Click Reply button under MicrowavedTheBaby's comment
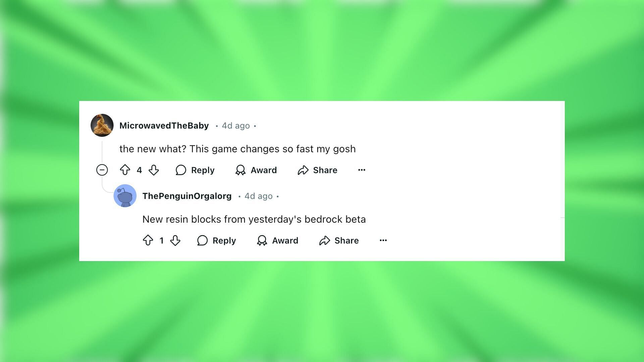The image size is (644, 362). click(195, 170)
